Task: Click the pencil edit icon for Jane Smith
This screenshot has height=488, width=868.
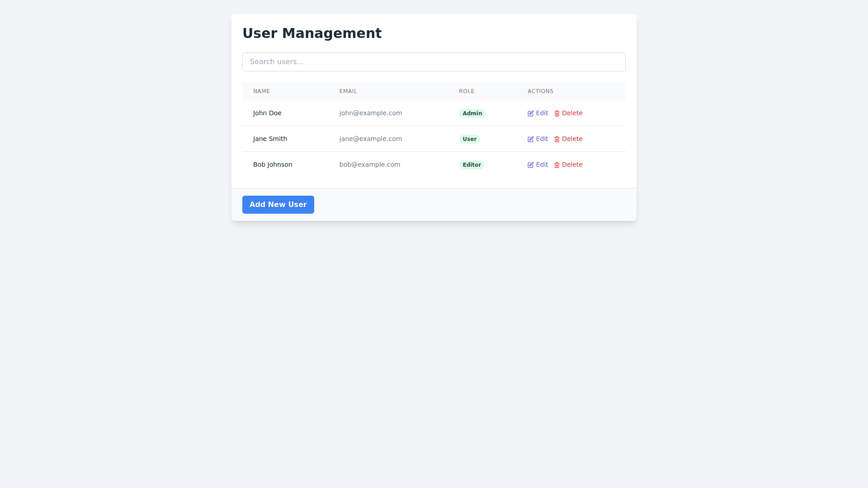Action: (531, 139)
